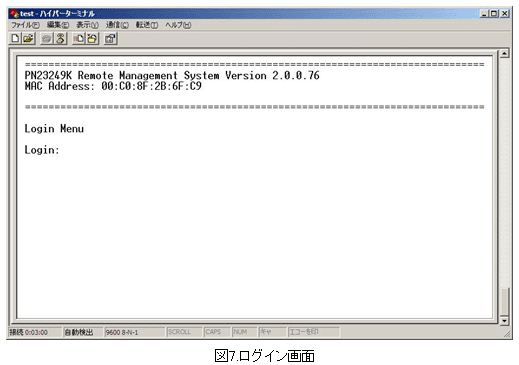The height and width of the screenshot is (365, 519).
Task: Click the PN23249K Remote Management System line
Action: tap(172, 75)
